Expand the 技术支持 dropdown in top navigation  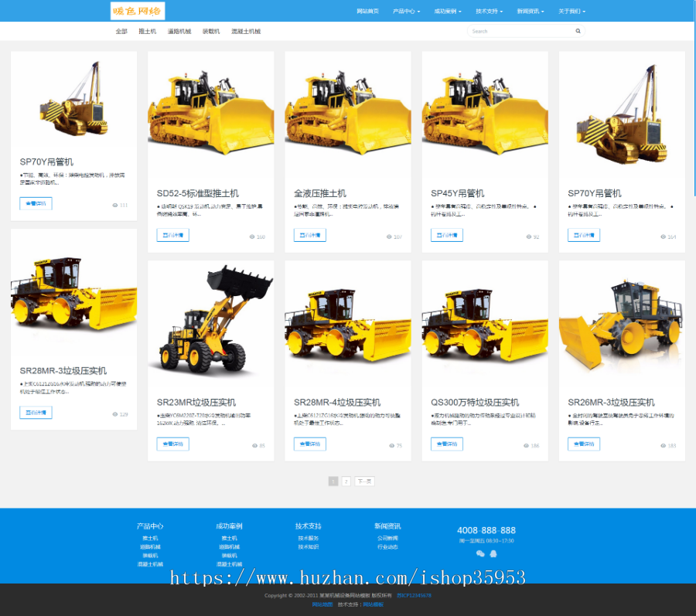pos(490,11)
